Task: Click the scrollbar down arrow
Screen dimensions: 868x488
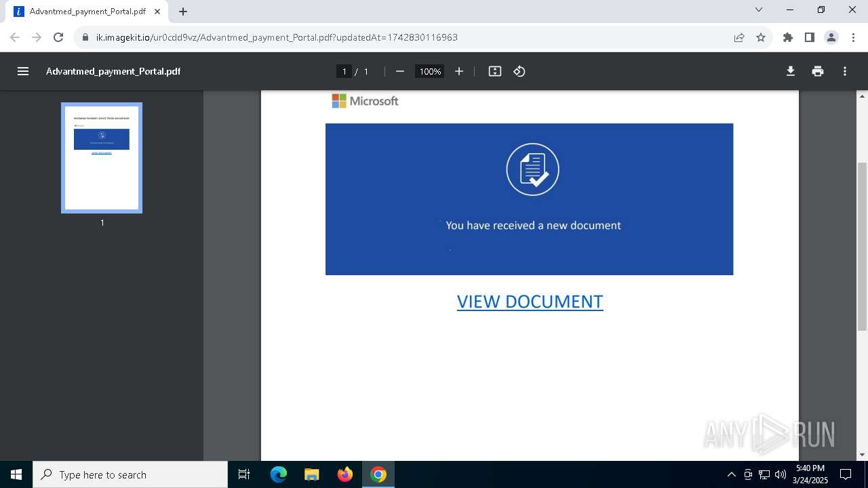Action: click(863, 455)
